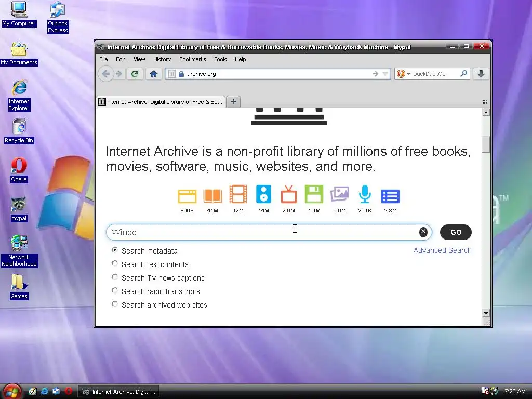Open the File menu
The height and width of the screenshot is (399, 532).
click(103, 59)
